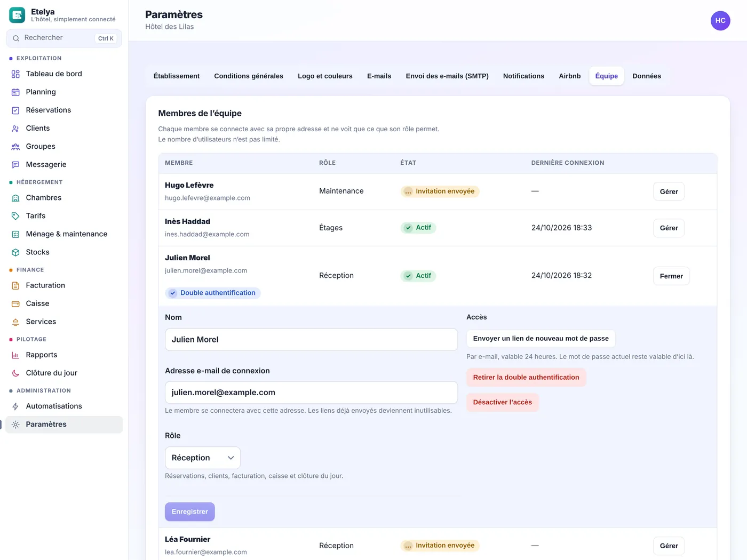
Task: Open the HC user avatar menu
Action: [x=720, y=21]
